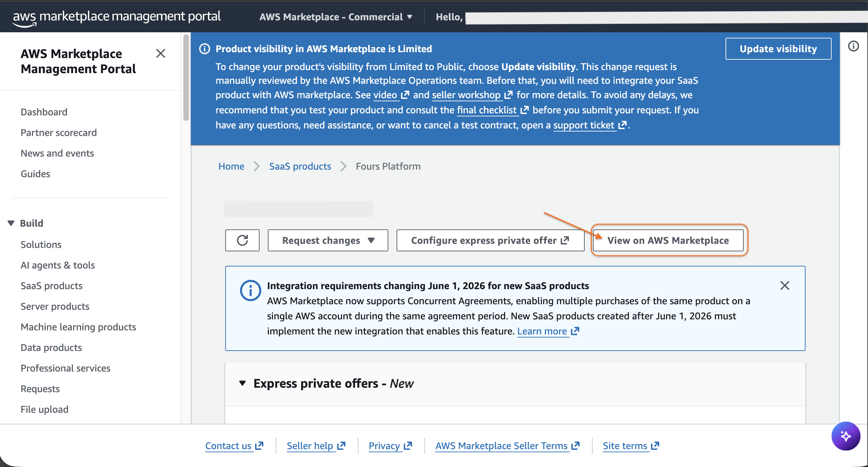Collapse the Build section in sidebar
The image size is (868, 467).
click(11, 223)
